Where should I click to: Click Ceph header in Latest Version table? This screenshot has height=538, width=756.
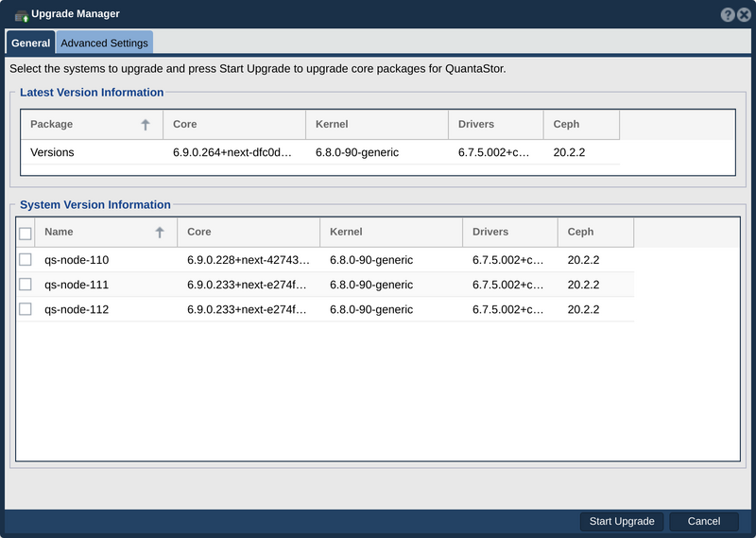[581, 125]
